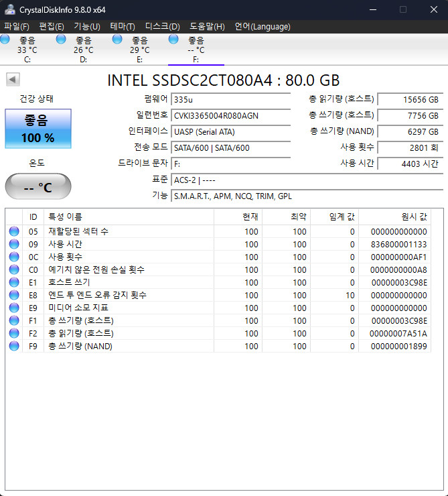Click the drive letter field showing F:

(230, 164)
